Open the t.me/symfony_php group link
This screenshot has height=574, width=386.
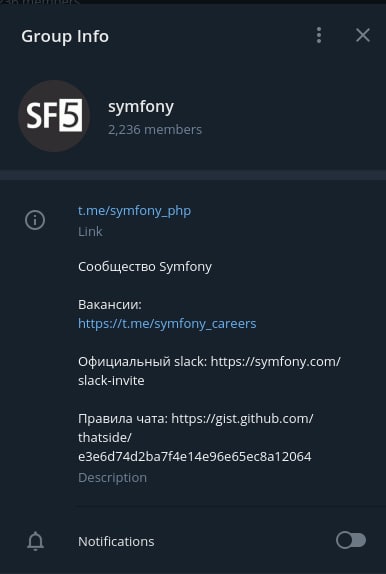point(134,211)
